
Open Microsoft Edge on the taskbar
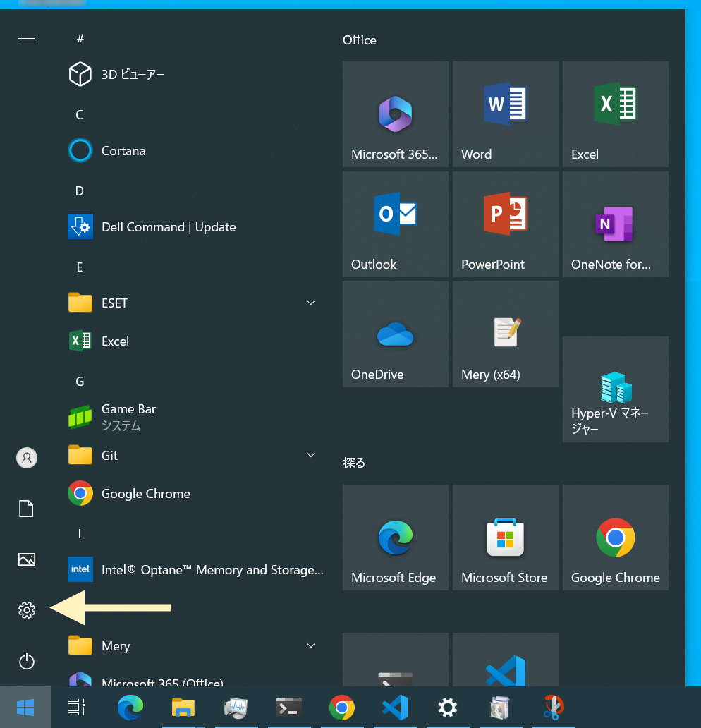tap(130, 708)
